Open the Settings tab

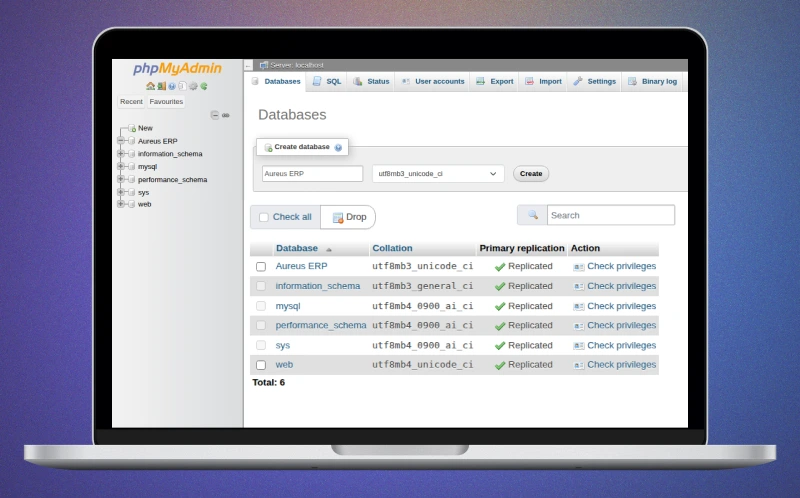(x=594, y=82)
